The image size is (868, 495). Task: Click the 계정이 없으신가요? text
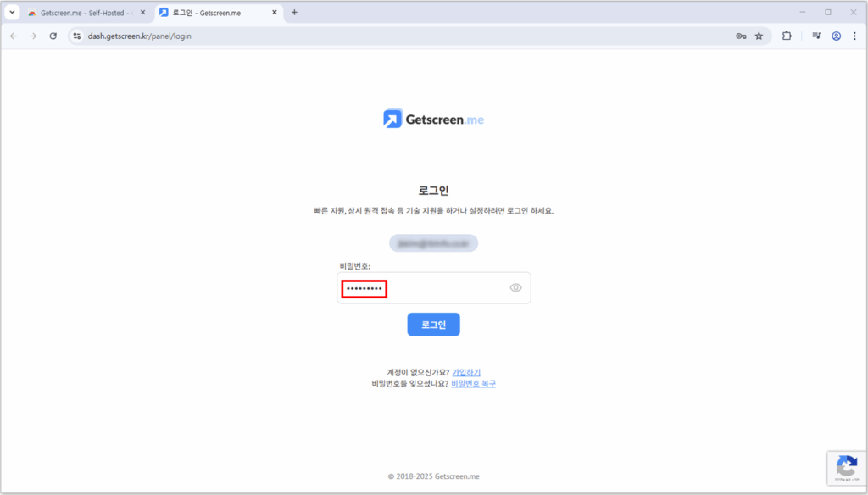(418, 373)
